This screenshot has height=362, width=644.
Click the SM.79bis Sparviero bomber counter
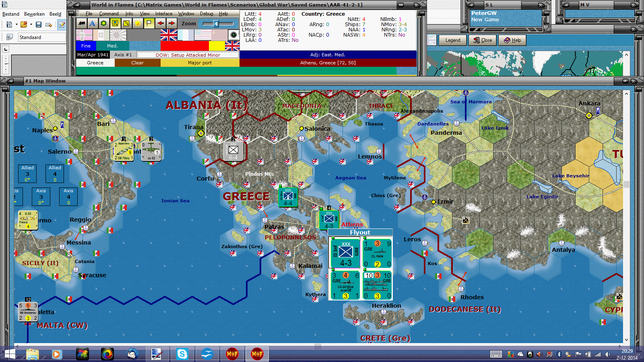coord(124,151)
